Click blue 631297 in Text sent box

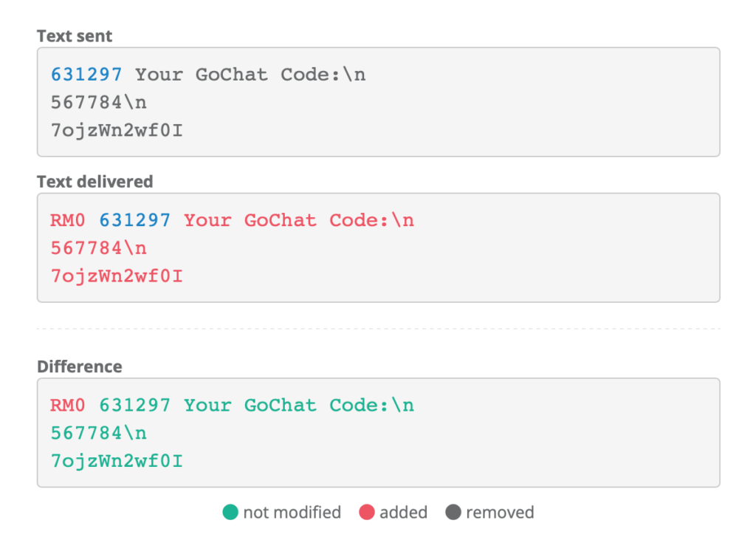(x=86, y=75)
